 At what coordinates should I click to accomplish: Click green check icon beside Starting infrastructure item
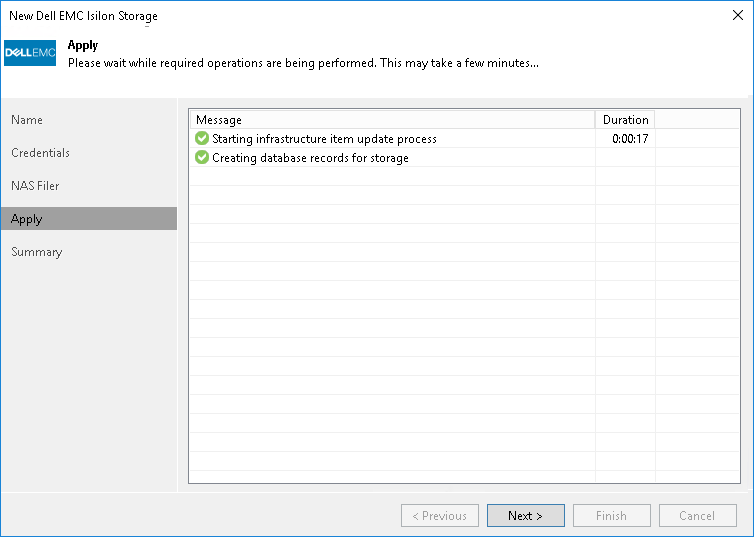point(202,138)
